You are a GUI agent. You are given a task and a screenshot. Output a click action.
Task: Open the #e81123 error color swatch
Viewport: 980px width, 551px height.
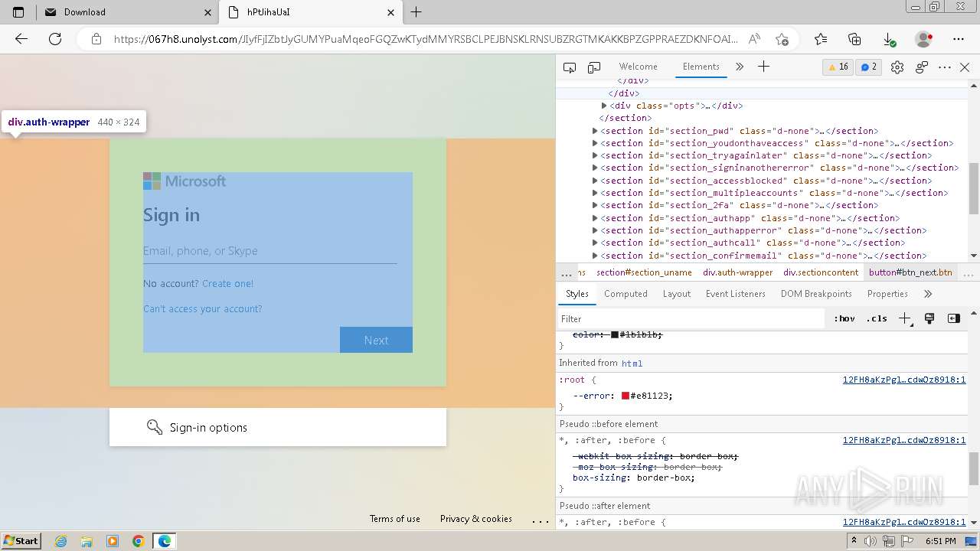[x=626, y=396]
